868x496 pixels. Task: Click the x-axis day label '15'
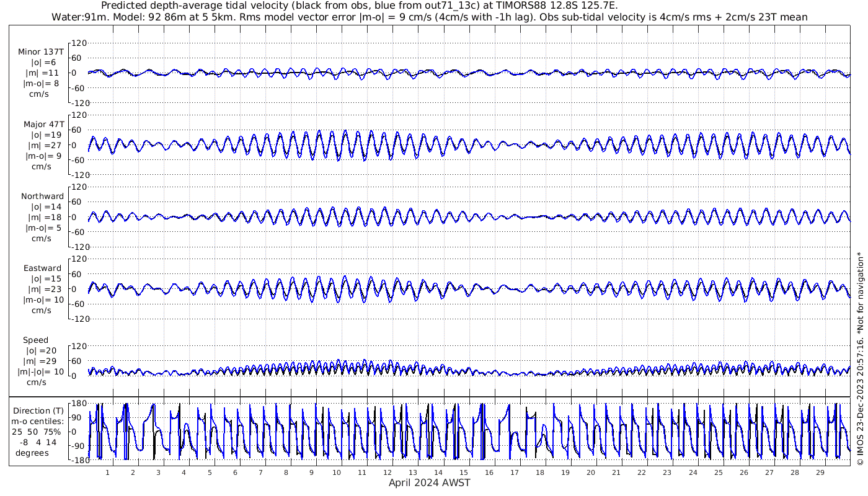(464, 472)
